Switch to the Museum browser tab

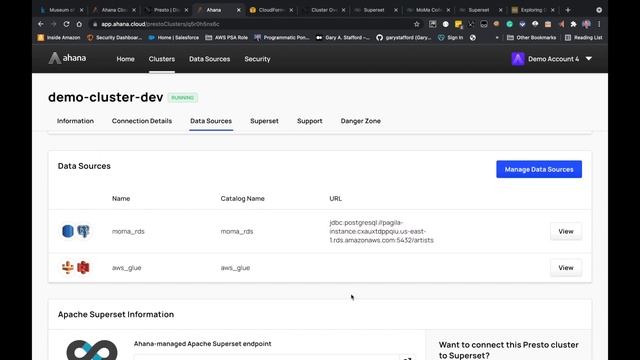pos(61,10)
